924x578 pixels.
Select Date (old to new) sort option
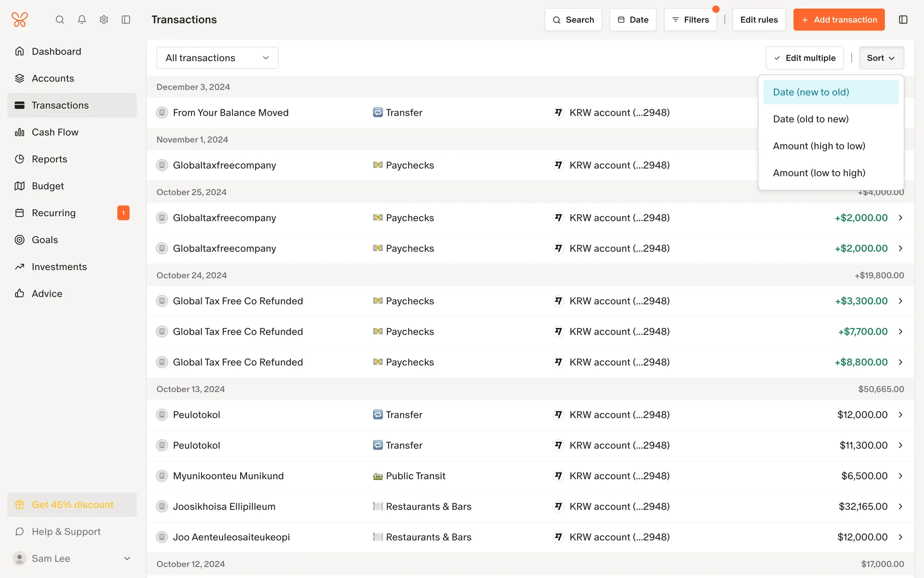coord(810,119)
